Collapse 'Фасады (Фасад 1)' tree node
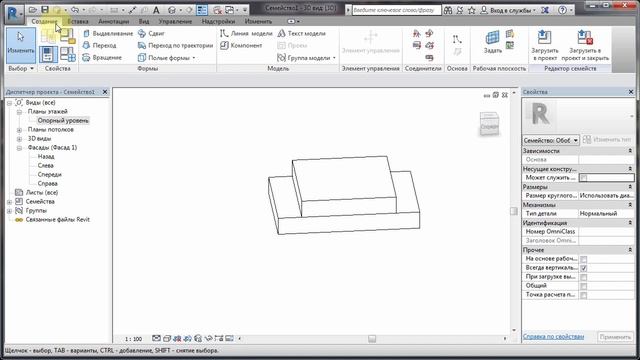Viewport: 640px width, 360px height. (x=19, y=148)
